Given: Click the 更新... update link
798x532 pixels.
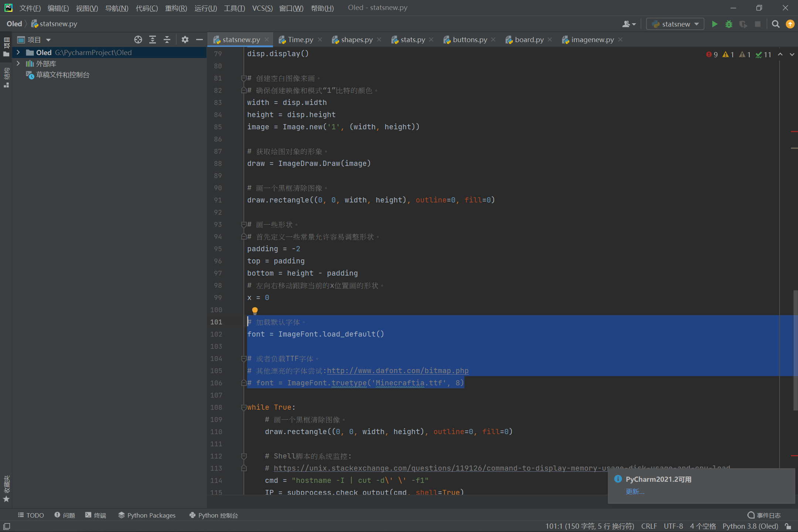Looking at the screenshot, I should point(635,492).
